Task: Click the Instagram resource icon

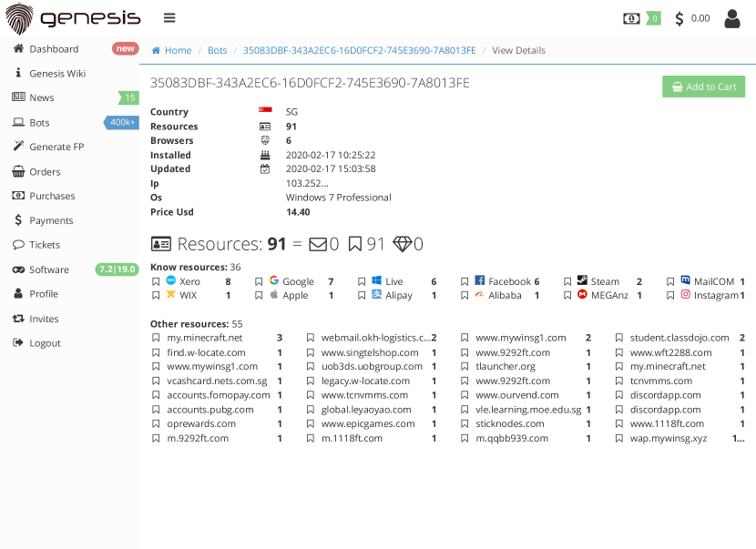Action: (x=685, y=294)
